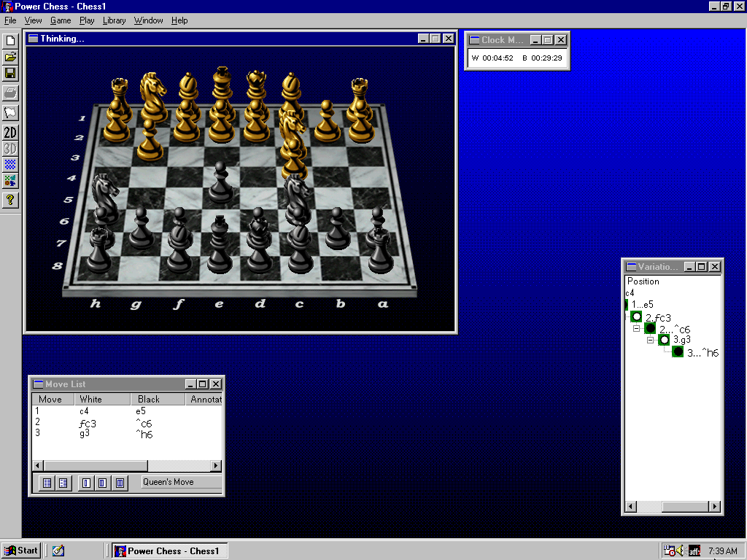Open the Game menu
The image size is (747, 560).
[61, 20]
